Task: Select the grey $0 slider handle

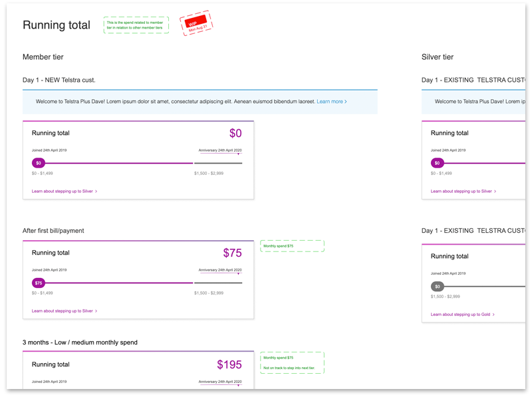Action: tap(438, 287)
